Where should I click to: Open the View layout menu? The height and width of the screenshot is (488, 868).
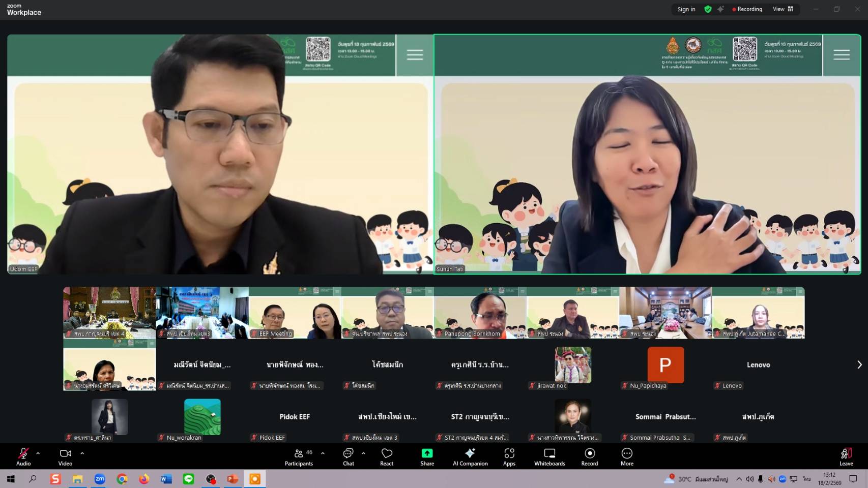[x=783, y=9]
